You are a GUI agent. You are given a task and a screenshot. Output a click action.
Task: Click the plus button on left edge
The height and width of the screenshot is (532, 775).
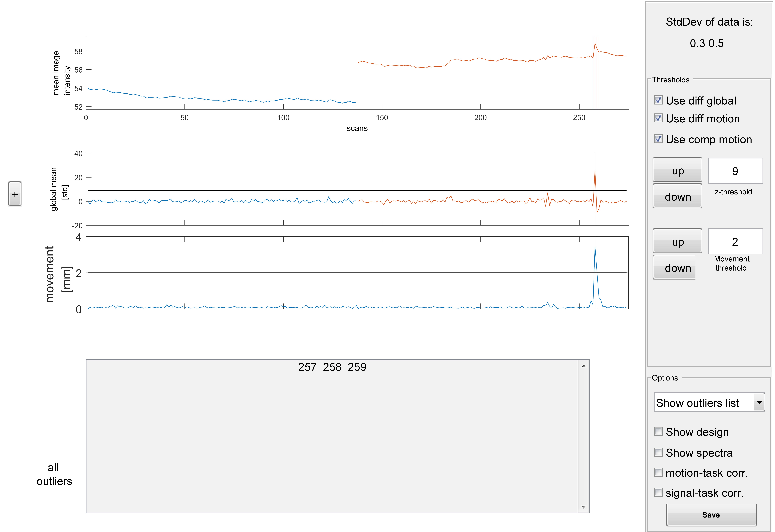pos(15,194)
